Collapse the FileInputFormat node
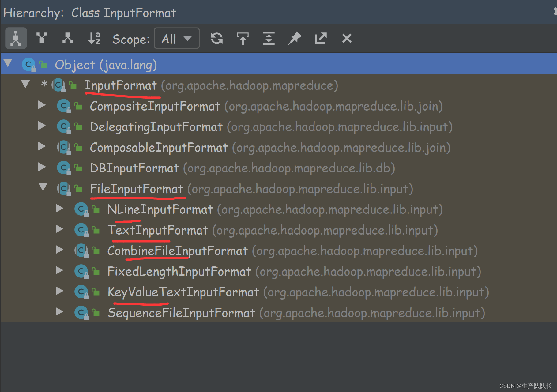The height and width of the screenshot is (392, 557). click(x=43, y=187)
